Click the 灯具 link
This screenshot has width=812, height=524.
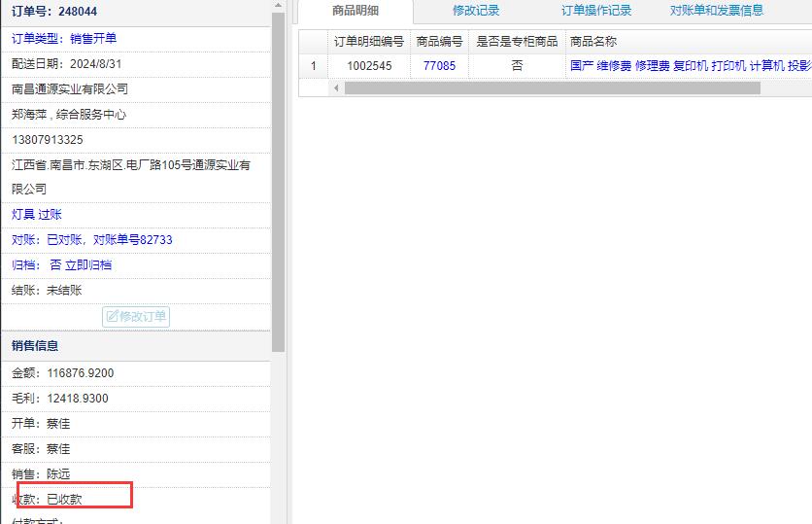(22, 215)
